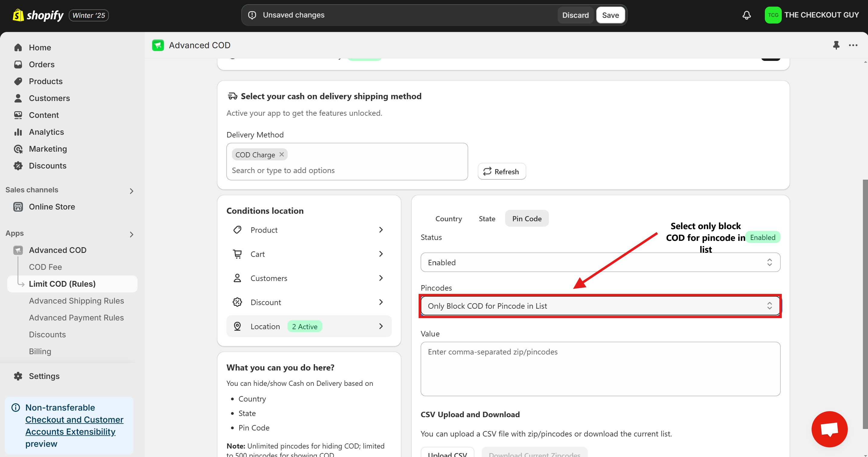Click the truck icon beside shipping method heading
This screenshot has height=457, width=868.
tap(233, 96)
